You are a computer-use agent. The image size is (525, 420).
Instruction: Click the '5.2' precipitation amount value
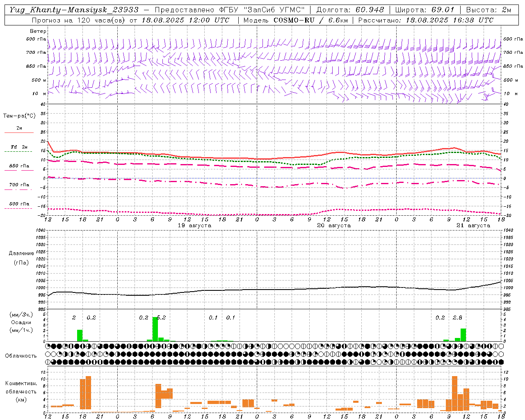(x=161, y=317)
